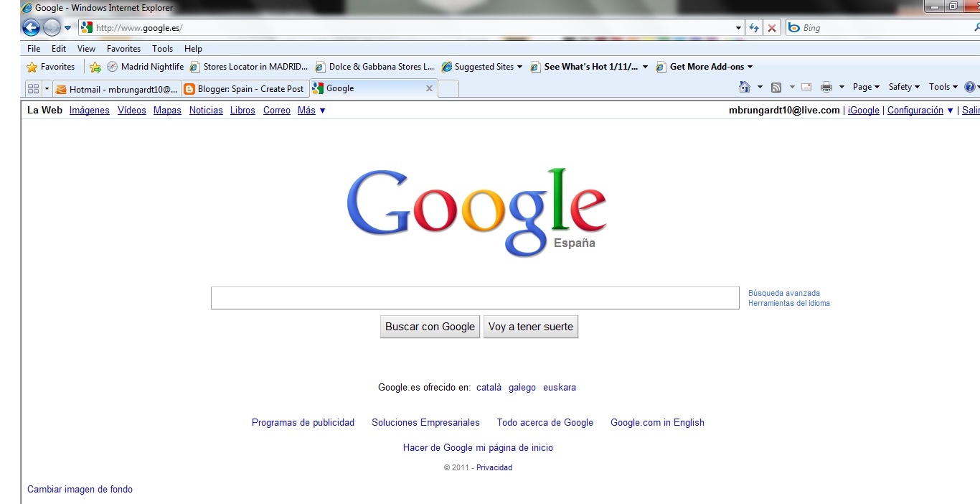Click the Google favicon in the address bar
980x504 pixels.
tap(87, 28)
